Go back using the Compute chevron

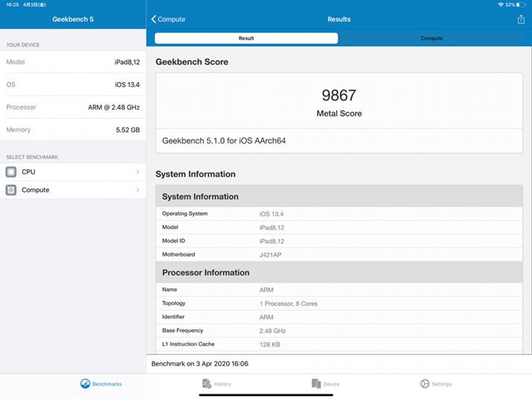point(155,19)
